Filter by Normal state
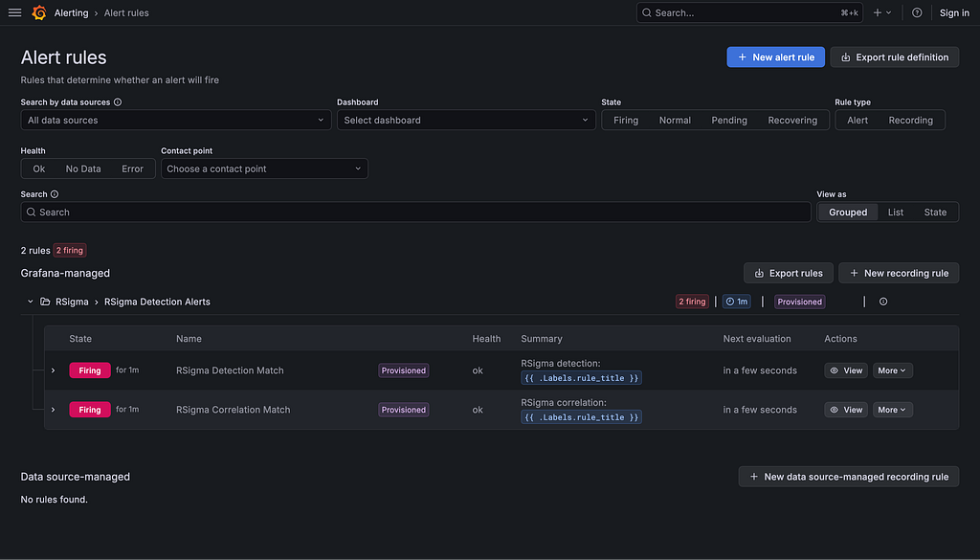 pos(675,120)
